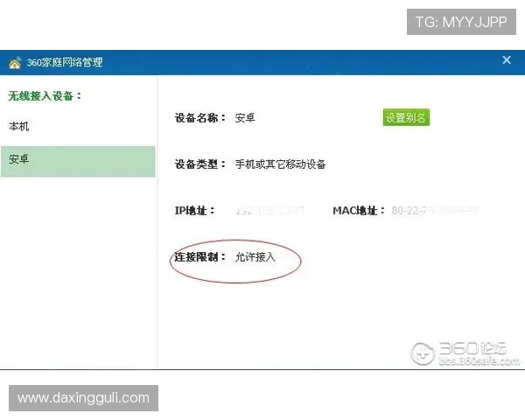Click the 无线接入设备 heading
Viewport: 525px width, 420px height.
click(x=45, y=95)
